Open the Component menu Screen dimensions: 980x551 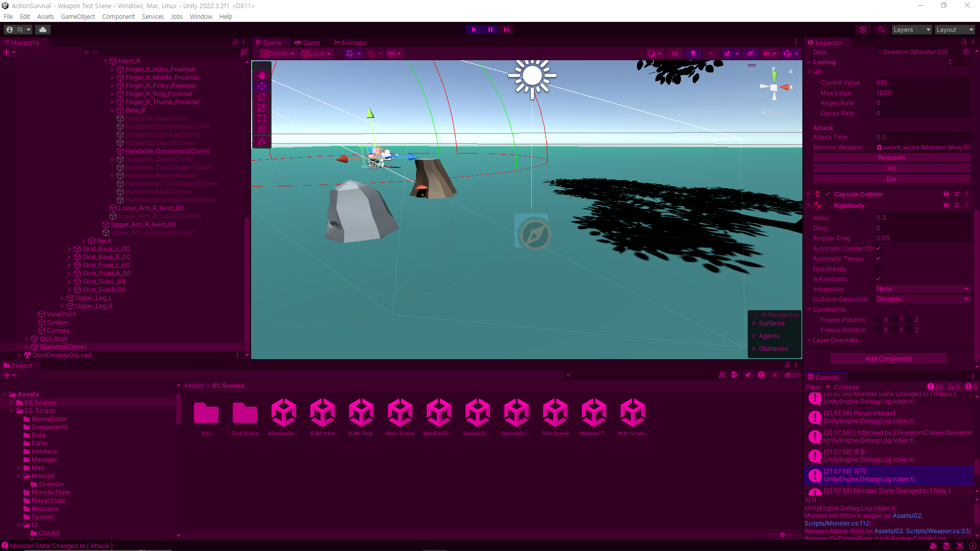coord(118,17)
